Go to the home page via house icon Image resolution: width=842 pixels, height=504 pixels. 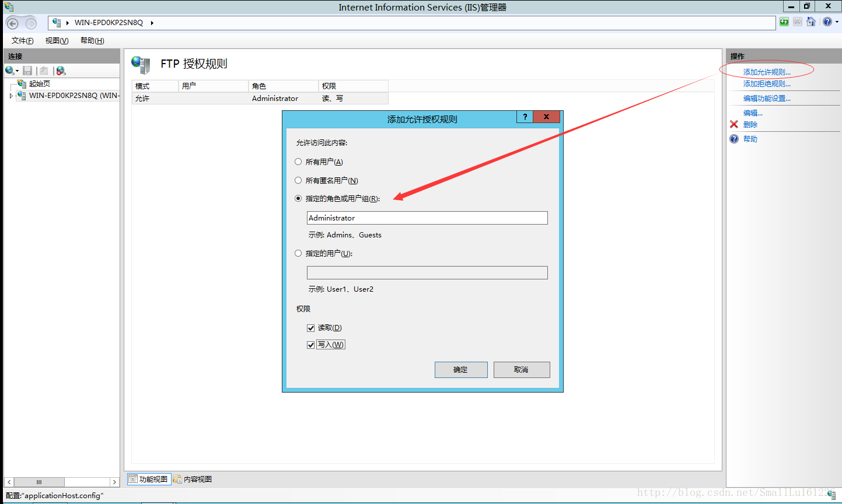pos(811,22)
